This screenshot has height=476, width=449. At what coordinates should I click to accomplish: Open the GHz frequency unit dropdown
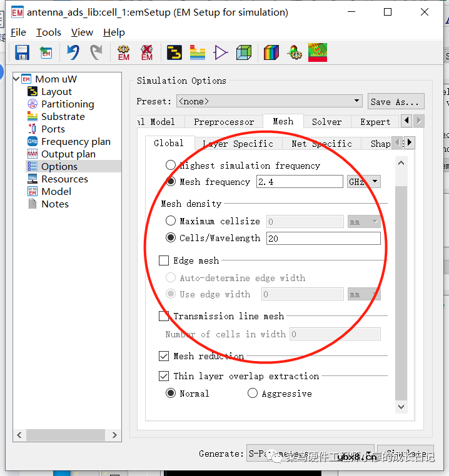pos(375,182)
